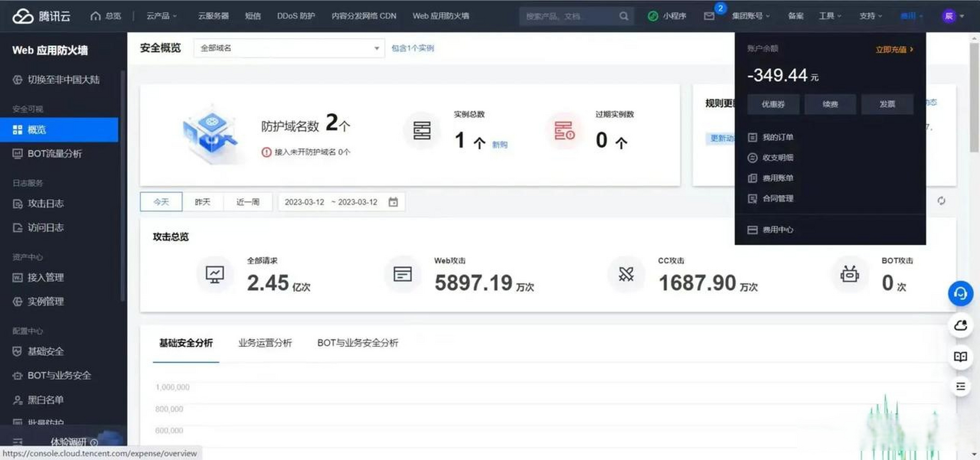Click the floating list menu icon

pyautogui.click(x=960, y=387)
